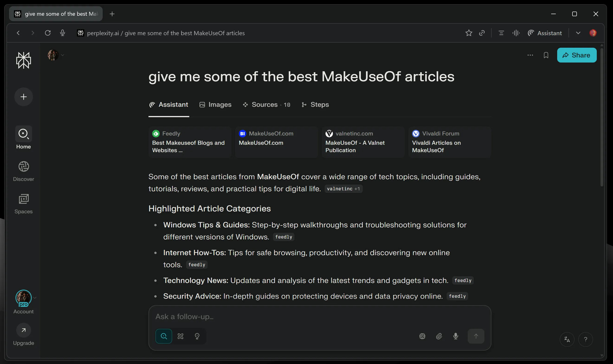The width and height of the screenshot is (613, 364).
Task: Use the microphone icon for a voice follow-up
Action: point(455,336)
